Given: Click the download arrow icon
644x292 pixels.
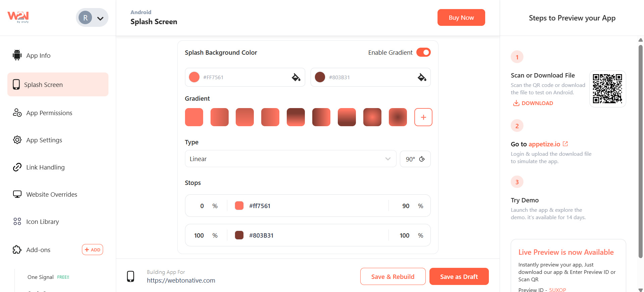Looking at the screenshot, I should [x=516, y=103].
